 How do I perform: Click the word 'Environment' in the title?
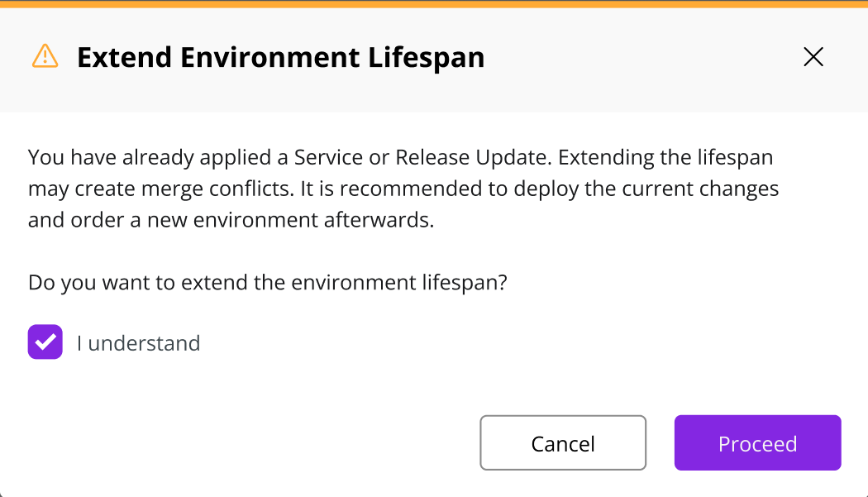[270, 58]
